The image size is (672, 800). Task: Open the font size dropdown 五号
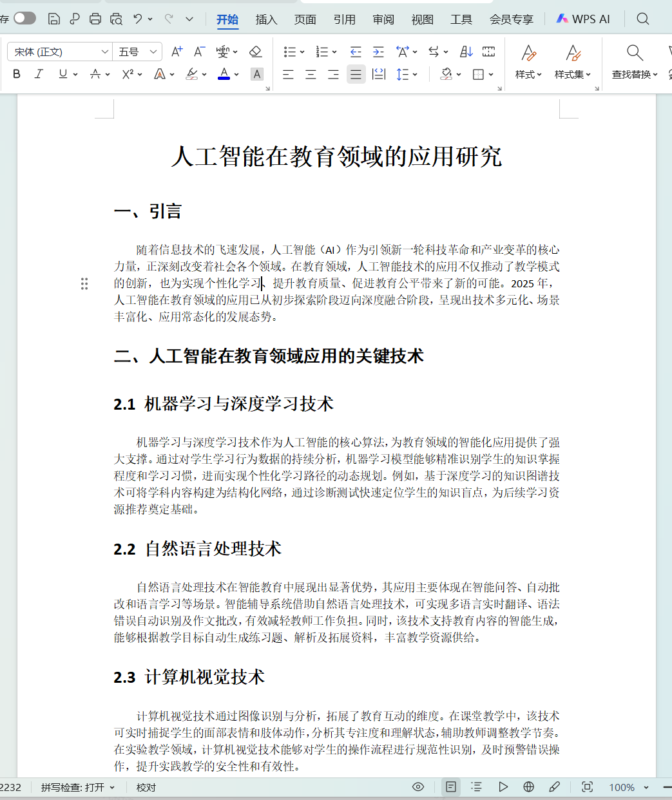click(153, 52)
